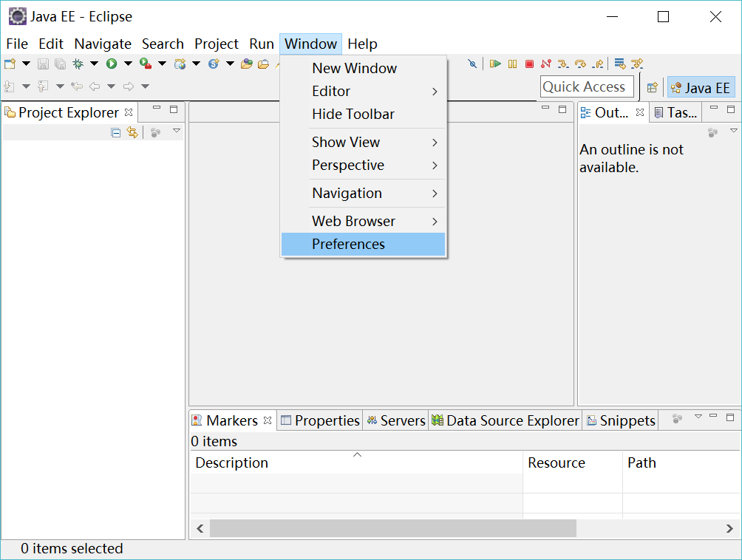The height and width of the screenshot is (560, 742).
Task: Click the Forward navigation arrow icon
Action: click(129, 86)
